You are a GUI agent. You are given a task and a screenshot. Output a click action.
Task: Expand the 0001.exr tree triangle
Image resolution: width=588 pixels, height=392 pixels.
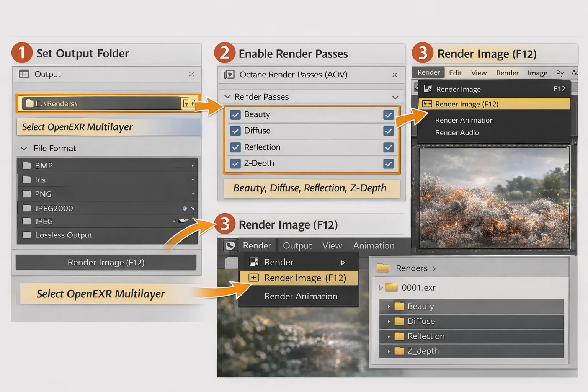[x=381, y=287]
